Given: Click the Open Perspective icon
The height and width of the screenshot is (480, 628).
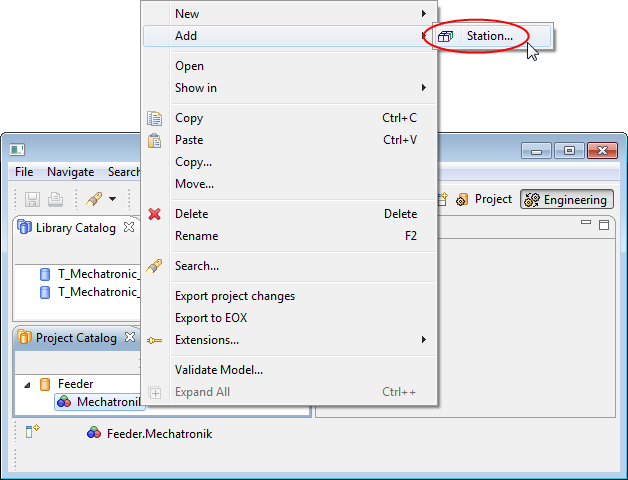Looking at the screenshot, I should [x=442, y=199].
